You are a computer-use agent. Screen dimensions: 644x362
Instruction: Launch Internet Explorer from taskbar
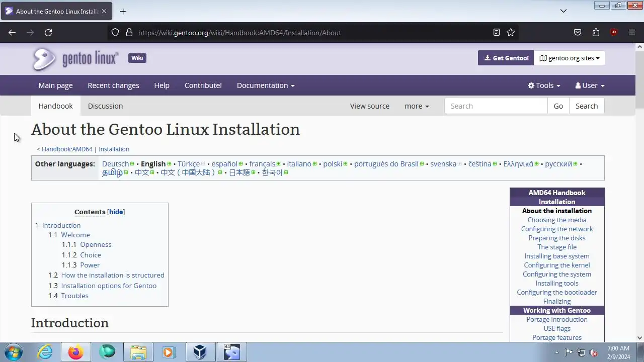pyautogui.click(x=45, y=352)
